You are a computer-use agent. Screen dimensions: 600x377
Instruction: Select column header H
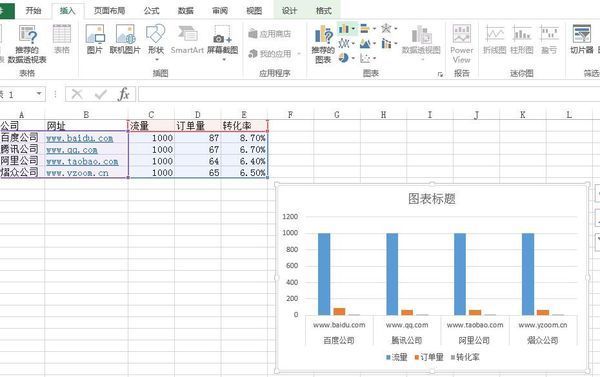tap(383, 114)
